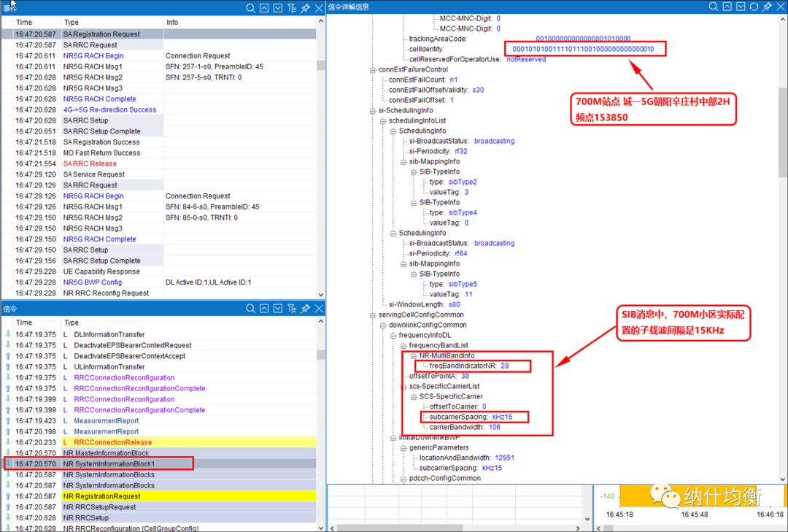788x532 pixels.
Task: Select NR RRCReconfiguration (CellGroupConfig) row
Action: point(158,528)
